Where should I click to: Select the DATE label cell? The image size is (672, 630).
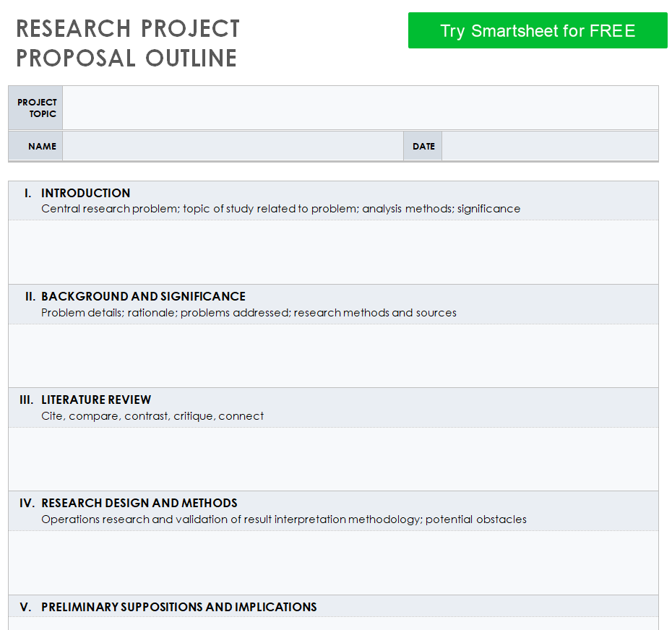423,146
